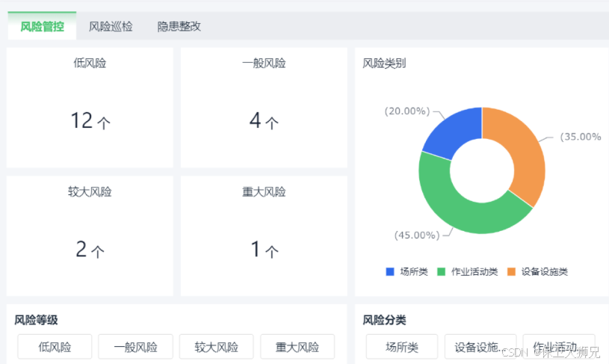The image size is (609, 364).
Task: Open the 风险巡检 tab
Action: [x=111, y=26]
